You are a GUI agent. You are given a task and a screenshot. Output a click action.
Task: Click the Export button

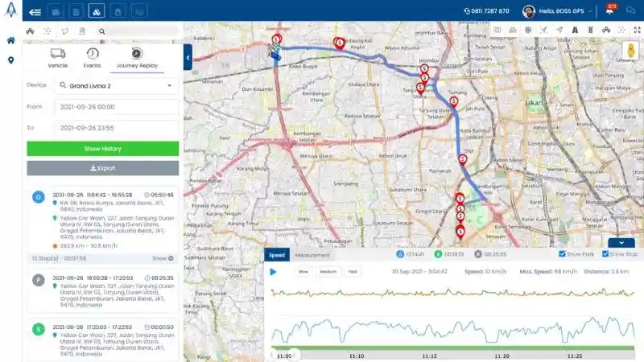tap(102, 168)
